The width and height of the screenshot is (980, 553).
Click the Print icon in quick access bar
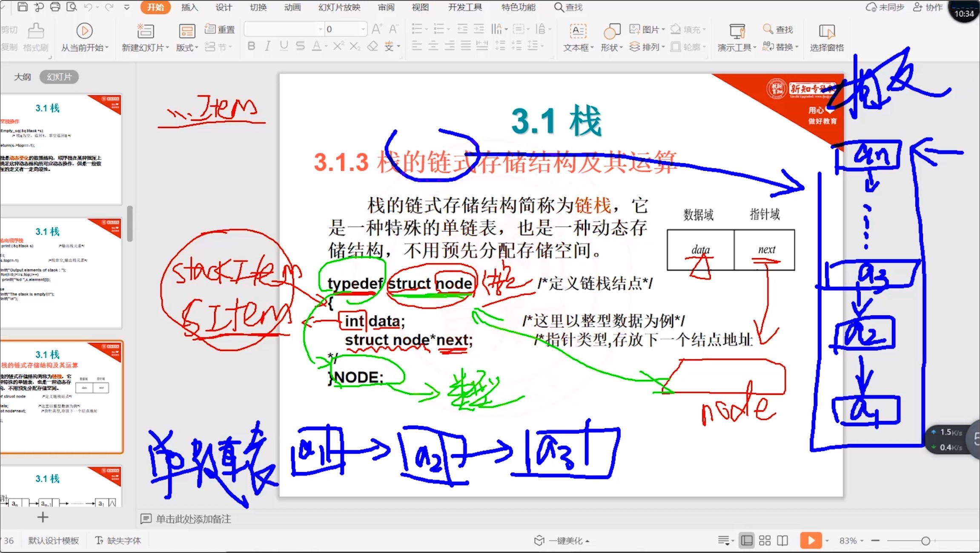pyautogui.click(x=55, y=7)
